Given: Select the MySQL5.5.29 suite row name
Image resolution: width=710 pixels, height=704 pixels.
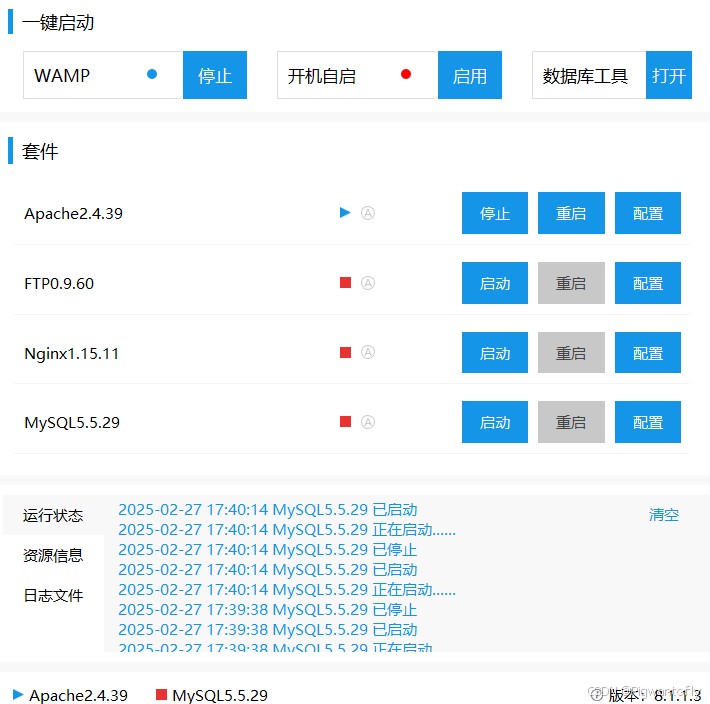Looking at the screenshot, I should [x=72, y=422].
